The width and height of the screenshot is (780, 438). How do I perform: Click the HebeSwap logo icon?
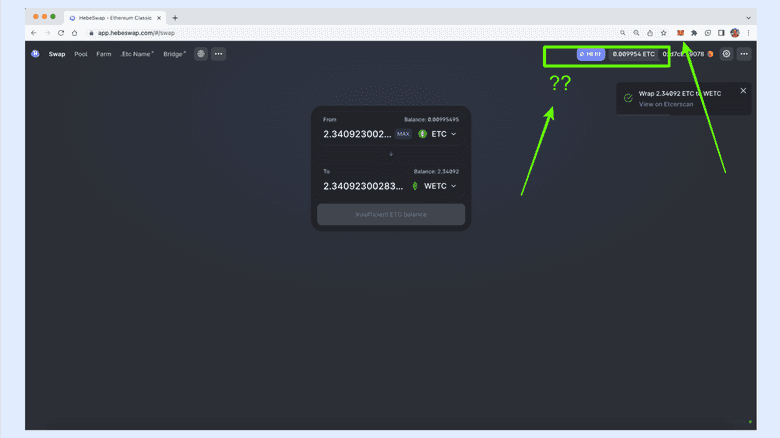click(35, 54)
